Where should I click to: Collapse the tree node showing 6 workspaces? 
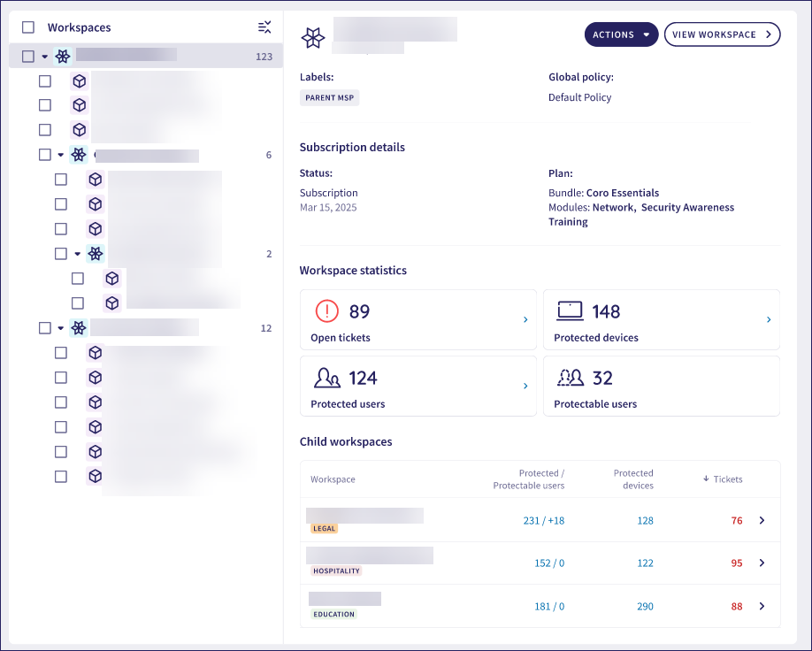[61, 155]
